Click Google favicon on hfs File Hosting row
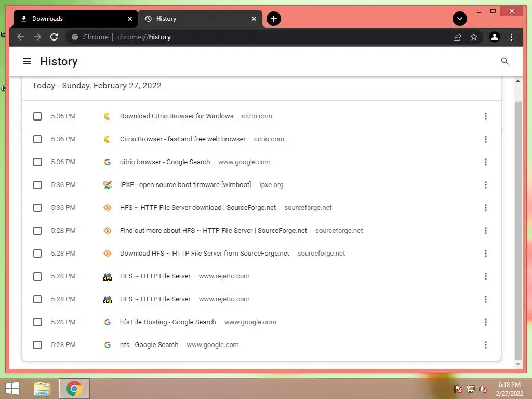 tap(107, 322)
